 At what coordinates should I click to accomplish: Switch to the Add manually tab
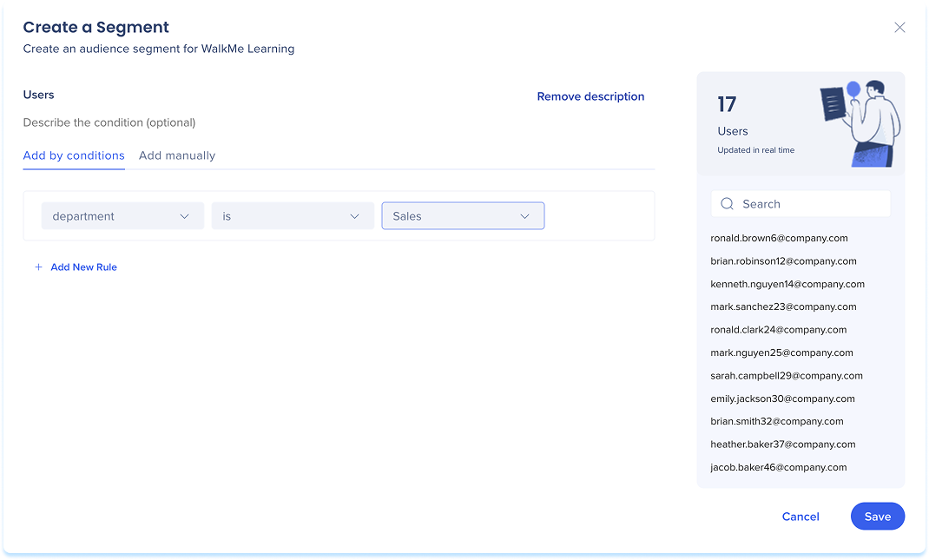click(x=177, y=155)
